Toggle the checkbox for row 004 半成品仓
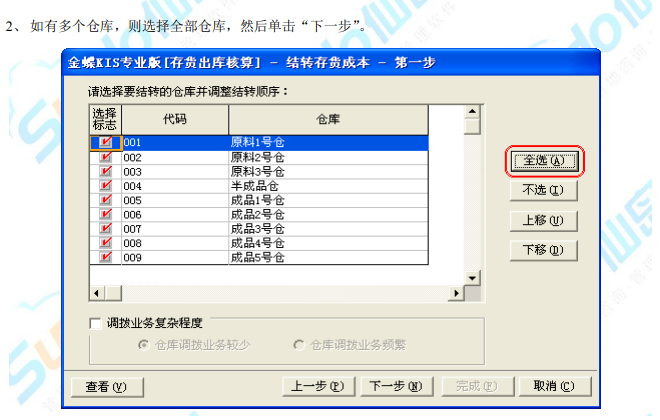Screen dimensions: 660x420 [x=105, y=186]
